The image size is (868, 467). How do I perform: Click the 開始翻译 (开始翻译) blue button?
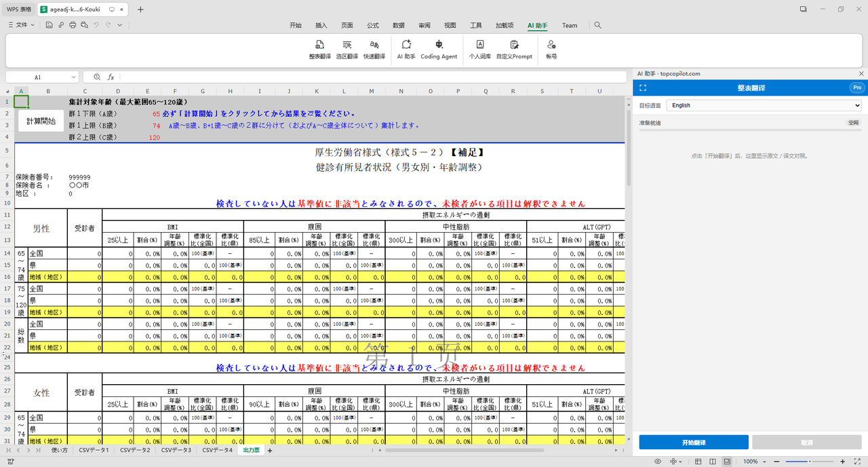coord(694,443)
